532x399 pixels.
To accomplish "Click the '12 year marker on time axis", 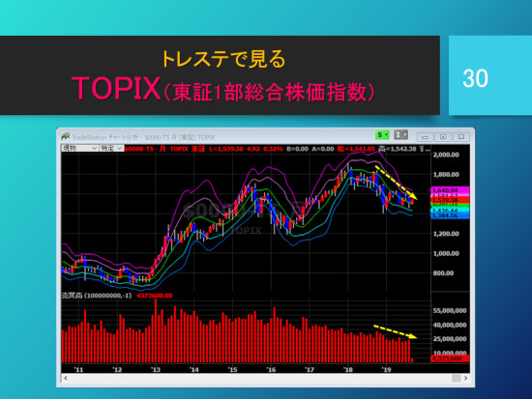I will 117,369.
